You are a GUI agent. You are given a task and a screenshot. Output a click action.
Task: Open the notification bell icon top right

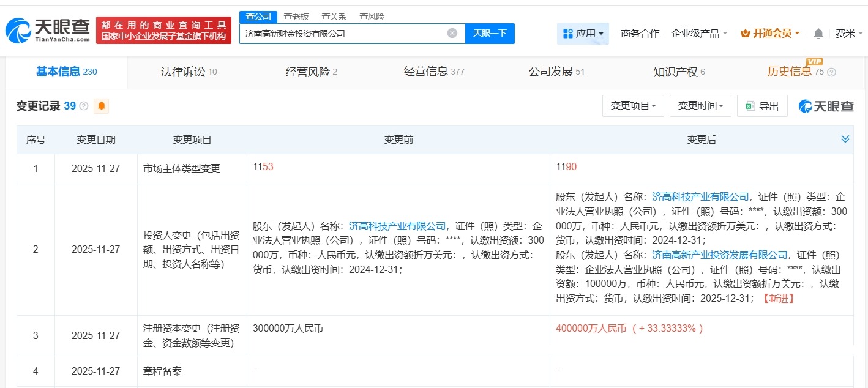818,34
